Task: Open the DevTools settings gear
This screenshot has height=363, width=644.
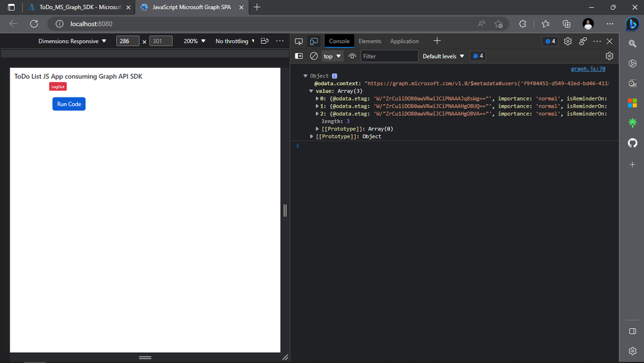Action: point(567,41)
